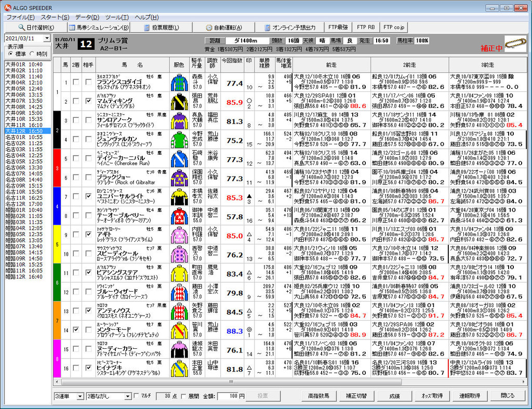This screenshot has height=409, width=532.
Task: Select the jockey silk for スピーディクール
Action: click(x=179, y=254)
